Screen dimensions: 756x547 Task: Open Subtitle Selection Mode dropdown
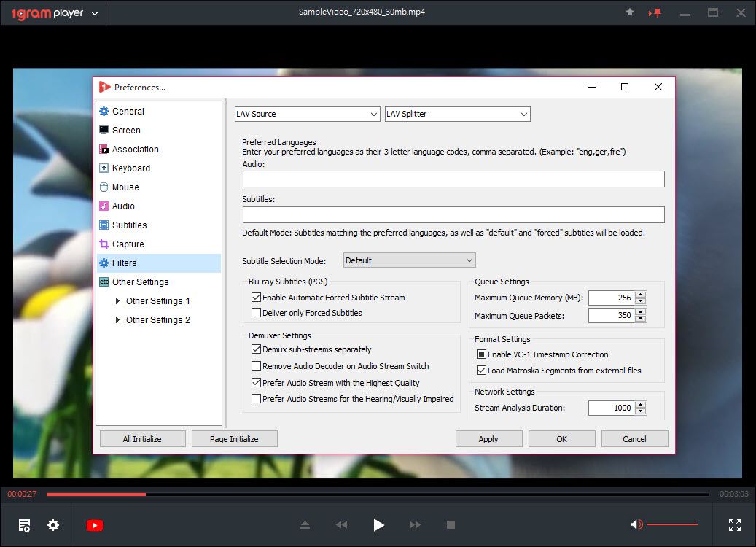pyautogui.click(x=409, y=260)
